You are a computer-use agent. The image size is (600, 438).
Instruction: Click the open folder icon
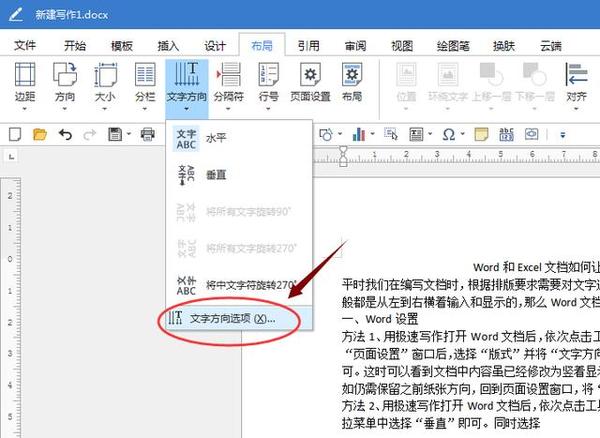[x=40, y=135]
